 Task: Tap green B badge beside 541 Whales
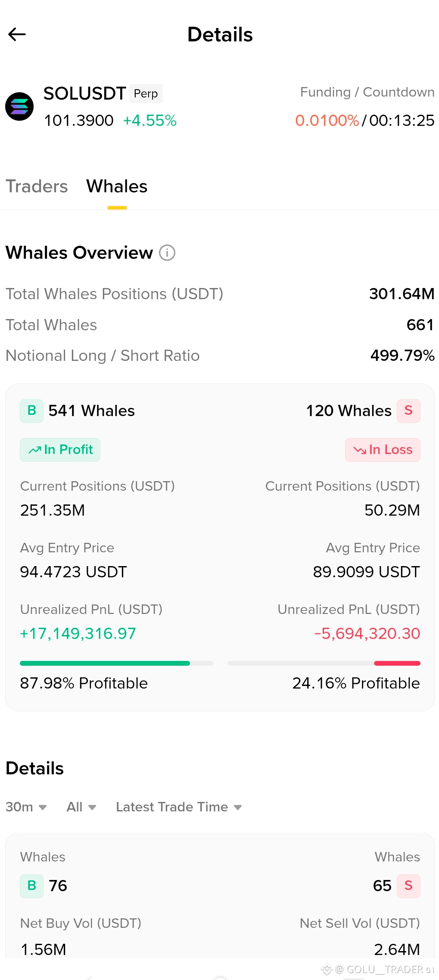click(x=31, y=411)
